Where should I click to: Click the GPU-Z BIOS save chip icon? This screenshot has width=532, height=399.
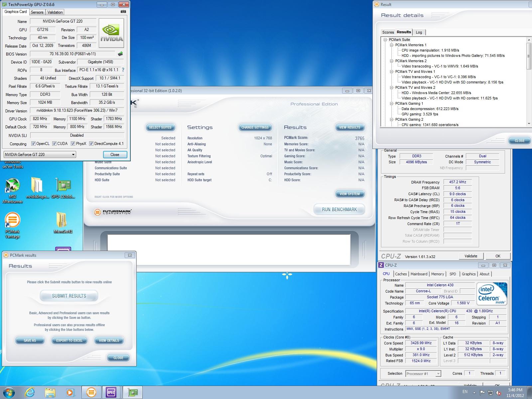(120, 54)
